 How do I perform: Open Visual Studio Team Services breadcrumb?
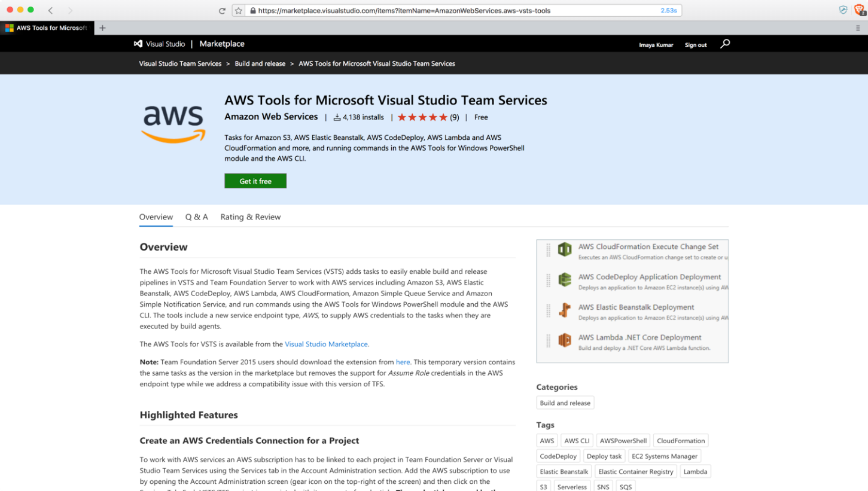coord(180,63)
